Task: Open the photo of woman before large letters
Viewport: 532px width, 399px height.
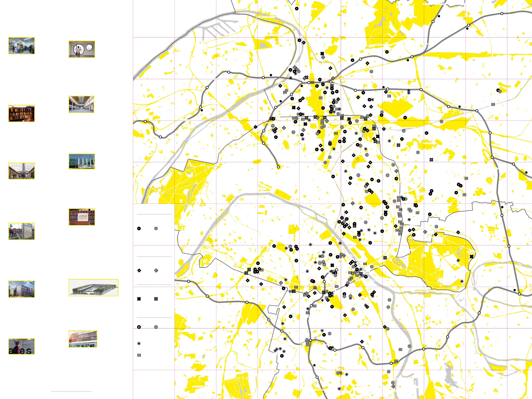Action: pos(21,346)
